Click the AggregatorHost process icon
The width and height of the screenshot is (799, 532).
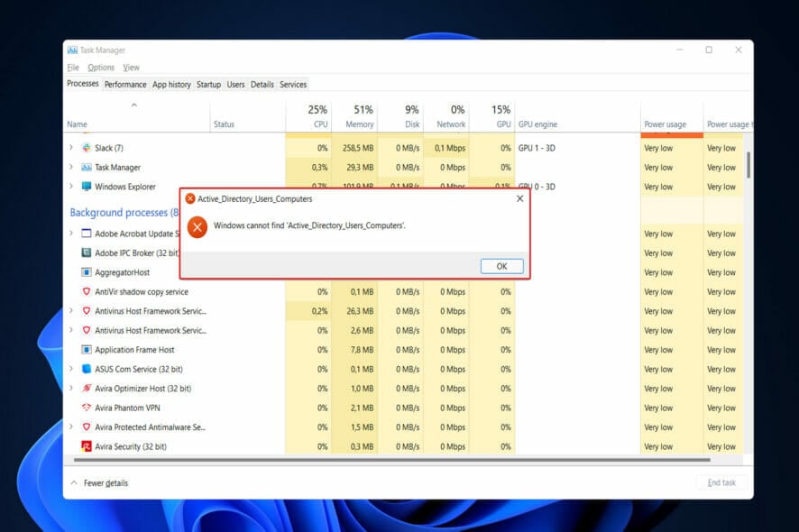86,272
